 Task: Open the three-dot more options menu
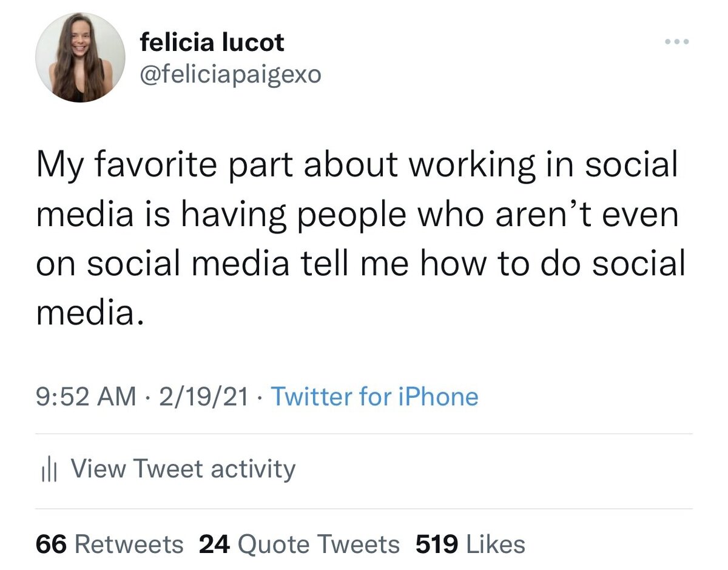coord(677,42)
